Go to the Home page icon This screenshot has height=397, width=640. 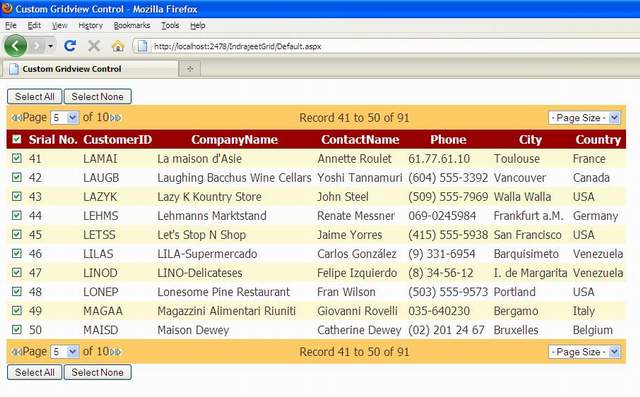[x=118, y=46]
